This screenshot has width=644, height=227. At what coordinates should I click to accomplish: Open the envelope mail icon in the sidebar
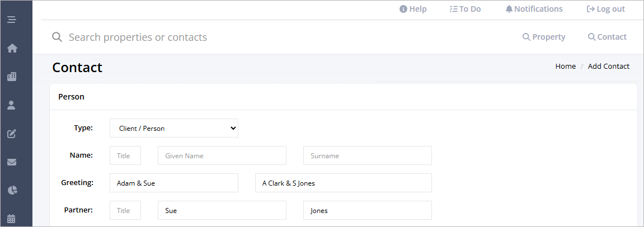point(12,162)
